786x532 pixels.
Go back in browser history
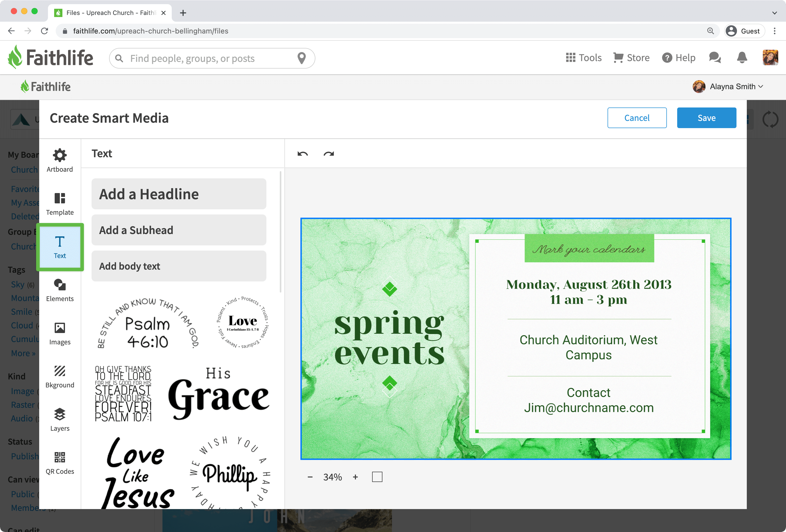tap(11, 31)
